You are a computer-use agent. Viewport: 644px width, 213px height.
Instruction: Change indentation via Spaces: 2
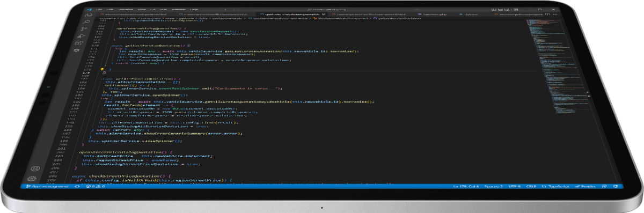pyautogui.click(x=494, y=186)
